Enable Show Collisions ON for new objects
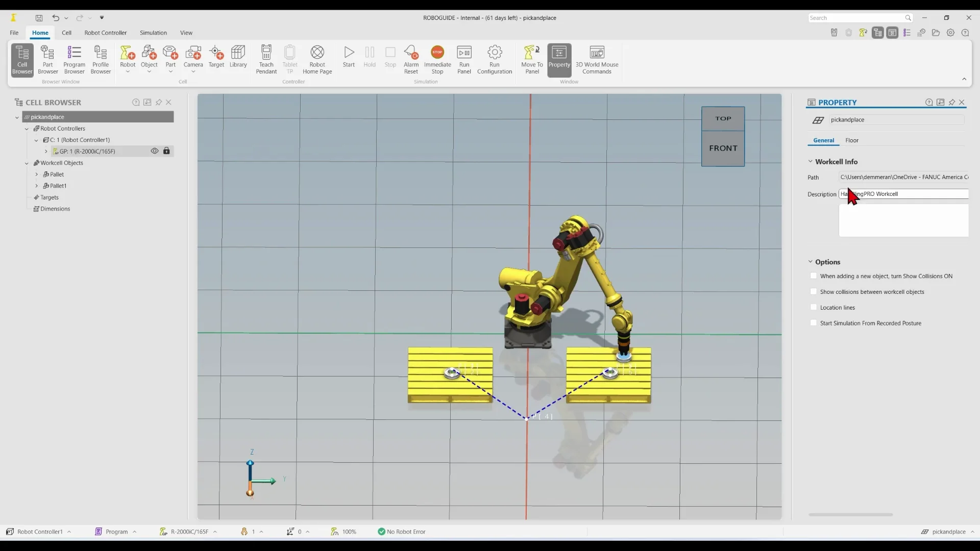Screen dimensions: 980x551 pos(814,276)
